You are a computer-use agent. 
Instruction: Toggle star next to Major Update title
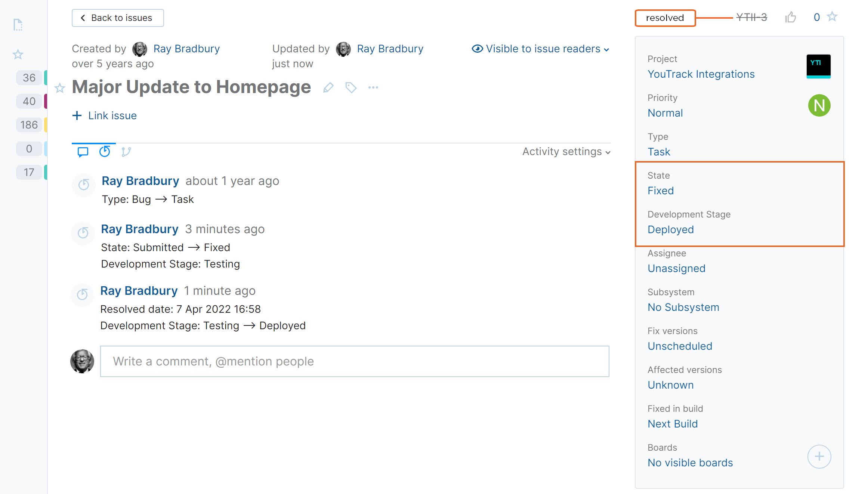click(x=60, y=88)
